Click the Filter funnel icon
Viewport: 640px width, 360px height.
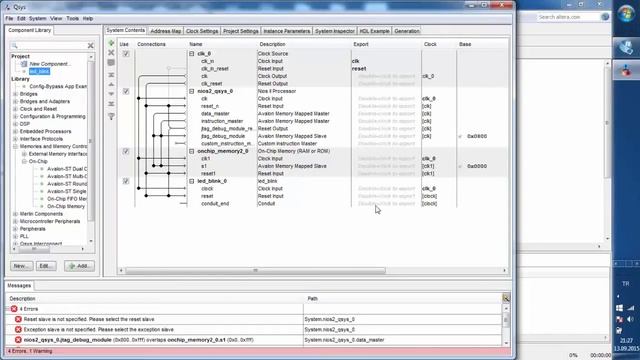point(111,116)
